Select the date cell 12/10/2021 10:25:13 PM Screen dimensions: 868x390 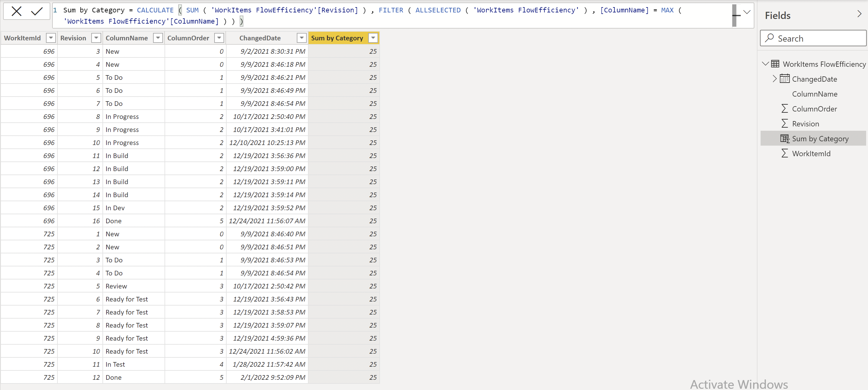(267, 143)
